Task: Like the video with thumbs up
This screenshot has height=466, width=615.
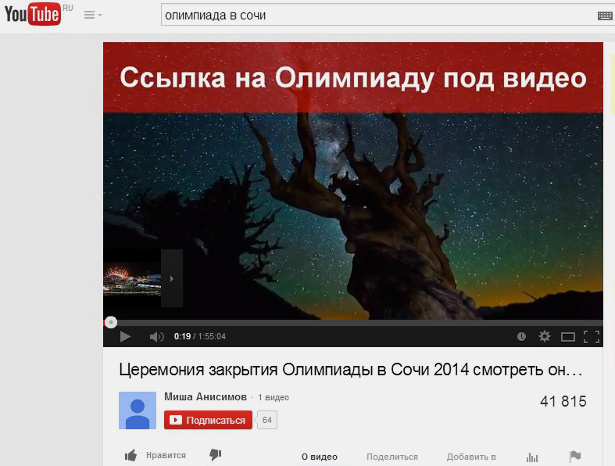Action: point(131,456)
